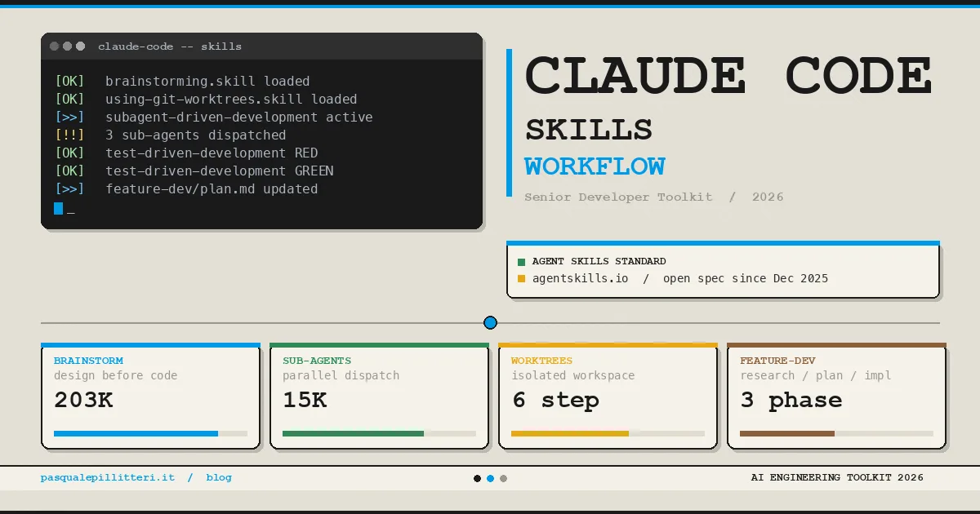Click the 15K value
The image size is (980, 514).
305,401
